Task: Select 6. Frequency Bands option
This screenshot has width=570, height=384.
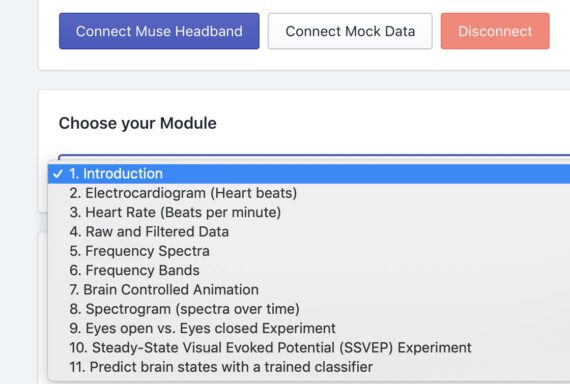Action: (x=309, y=270)
